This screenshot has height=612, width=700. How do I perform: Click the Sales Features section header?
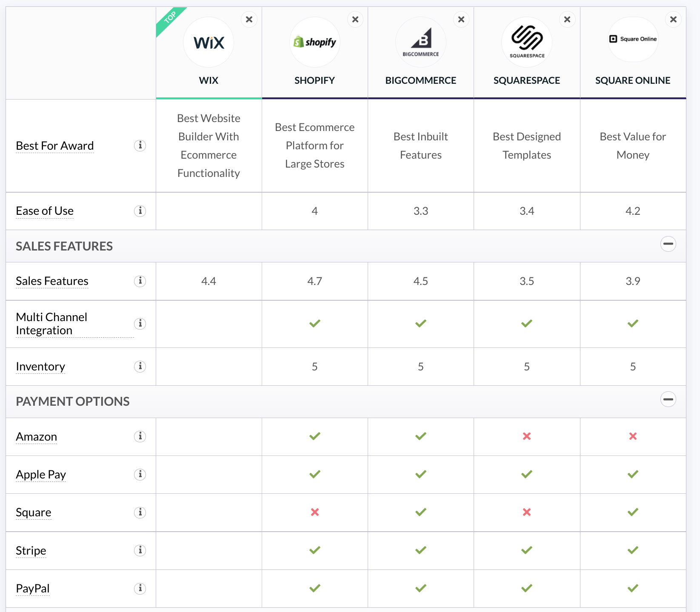coord(64,246)
